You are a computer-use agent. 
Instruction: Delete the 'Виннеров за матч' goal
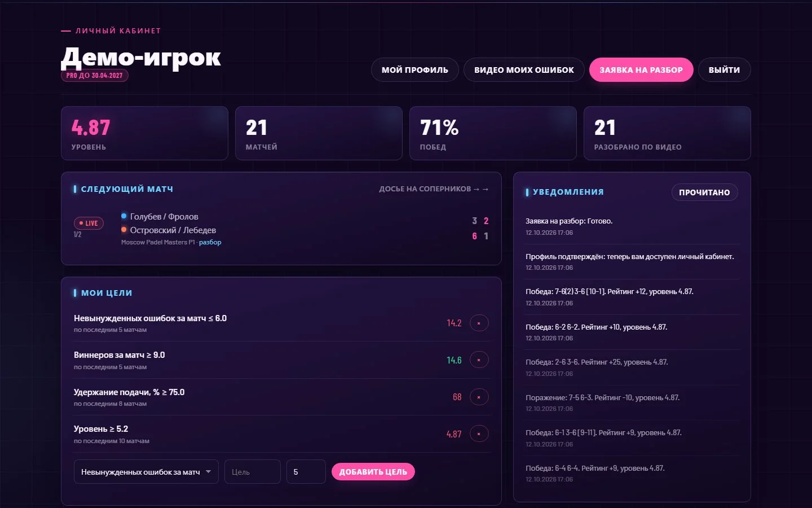coord(479,360)
